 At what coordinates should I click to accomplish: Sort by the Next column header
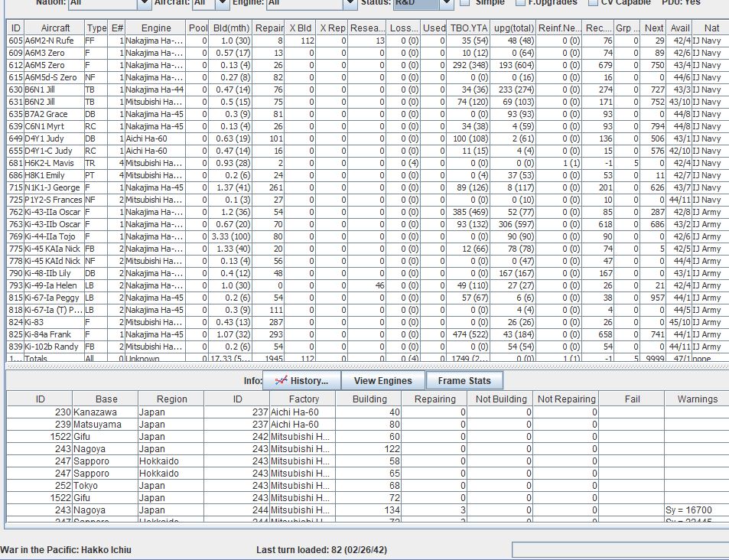(653, 28)
